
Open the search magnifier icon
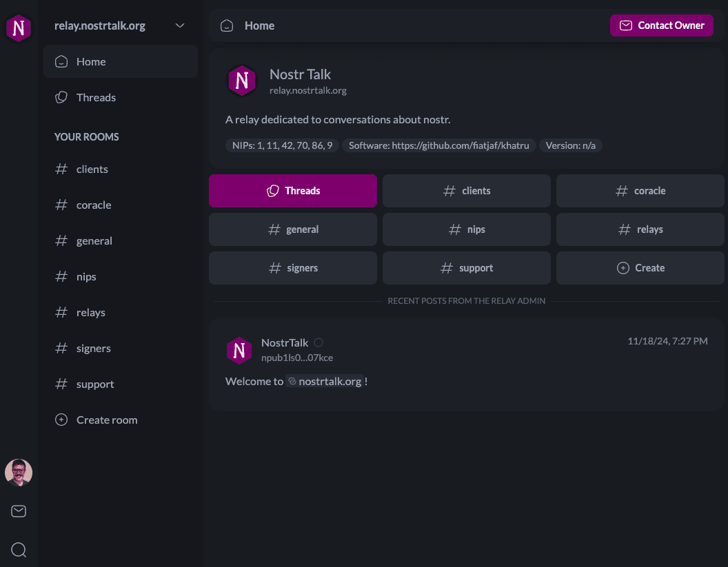(19, 550)
